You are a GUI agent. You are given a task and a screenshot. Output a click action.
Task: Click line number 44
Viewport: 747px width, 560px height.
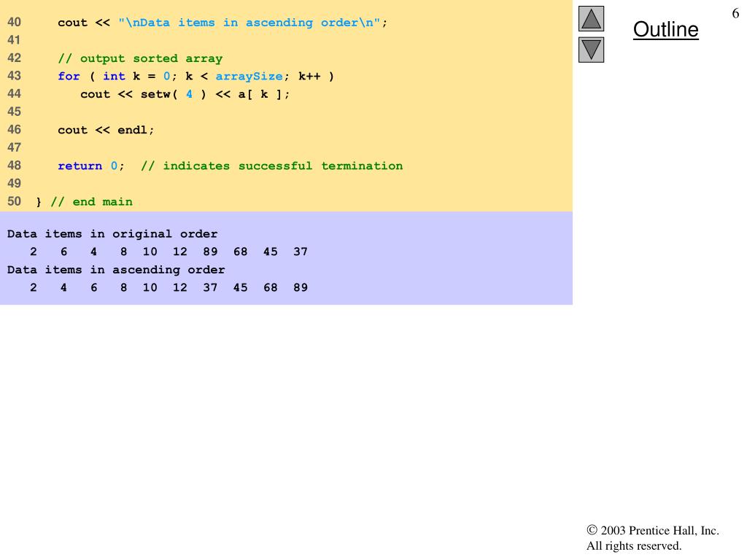(x=15, y=94)
